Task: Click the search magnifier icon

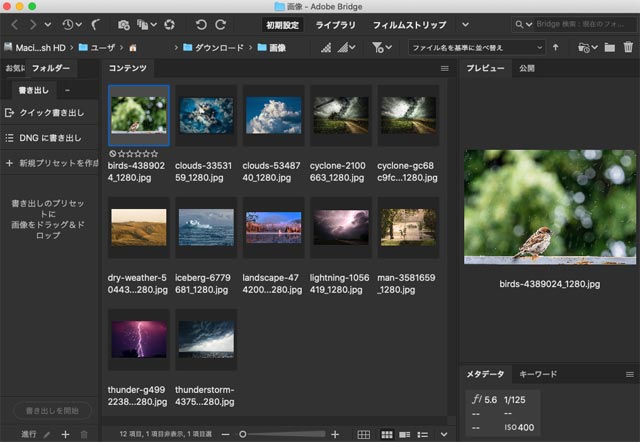Action: pyautogui.click(x=519, y=24)
